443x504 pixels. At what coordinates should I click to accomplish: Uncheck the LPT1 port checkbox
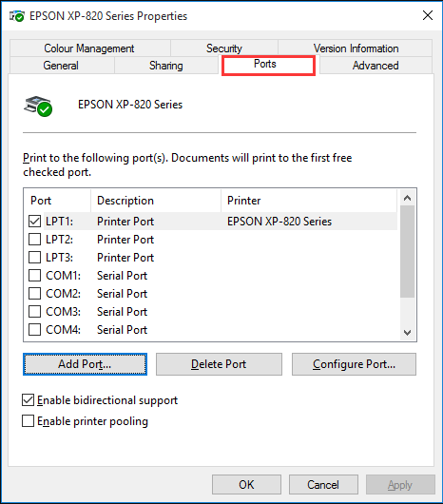pos(34,222)
